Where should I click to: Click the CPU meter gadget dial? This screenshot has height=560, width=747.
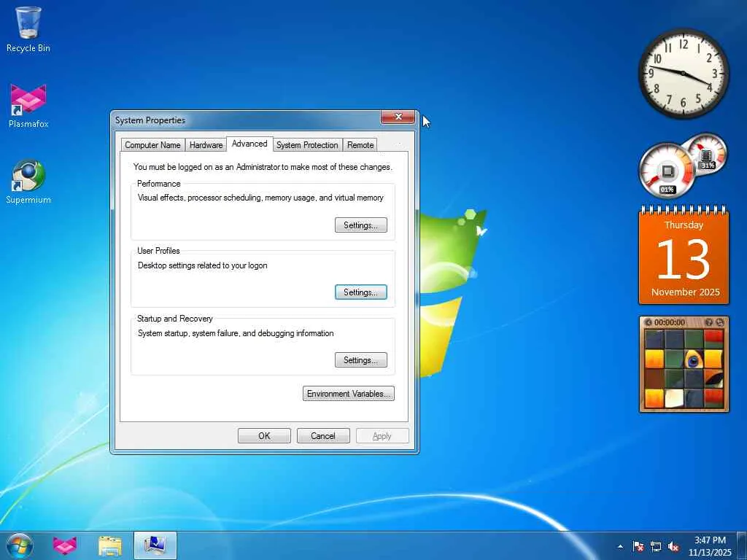pyautogui.click(x=667, y=171)
